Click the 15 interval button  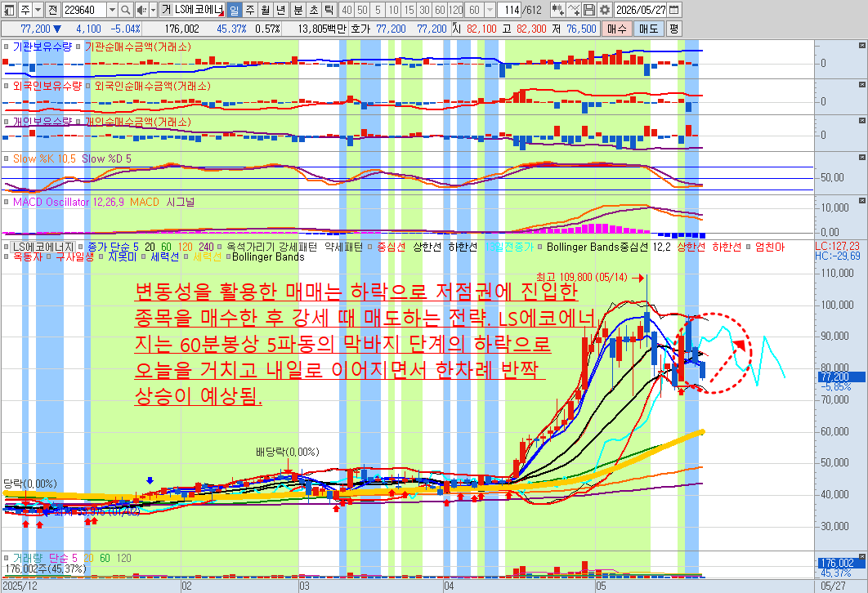coord(409,10)
